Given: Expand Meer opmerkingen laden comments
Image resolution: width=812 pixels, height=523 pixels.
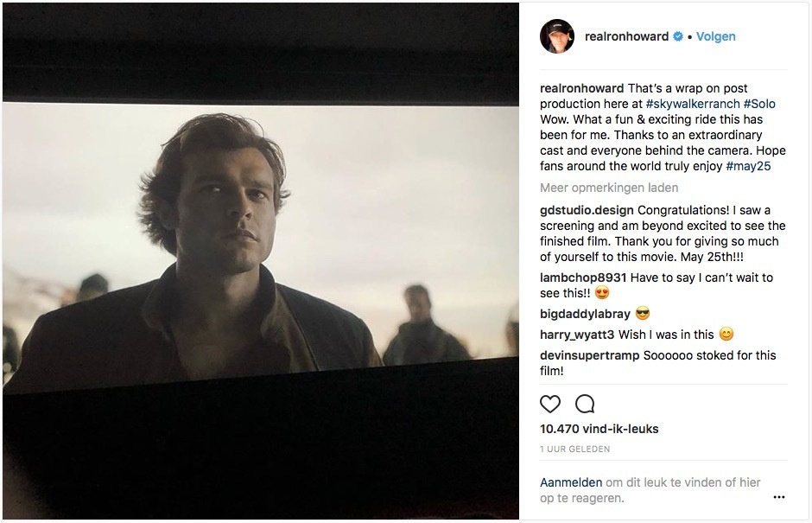Looking at the screenshot, I should pos(609,188).
